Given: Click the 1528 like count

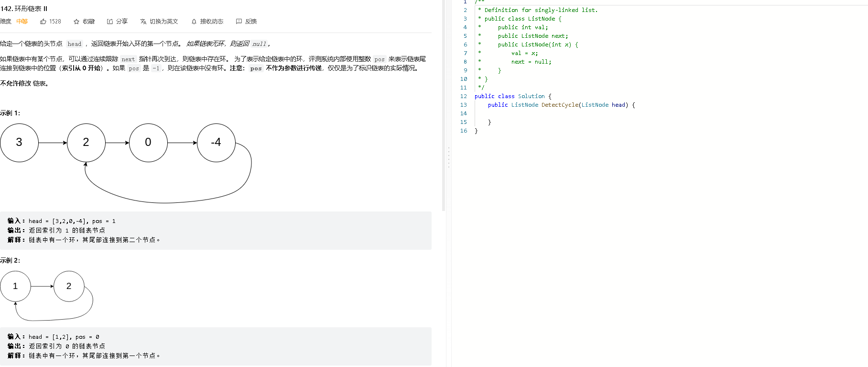Looking at the screenshot, I should [55, 22].
